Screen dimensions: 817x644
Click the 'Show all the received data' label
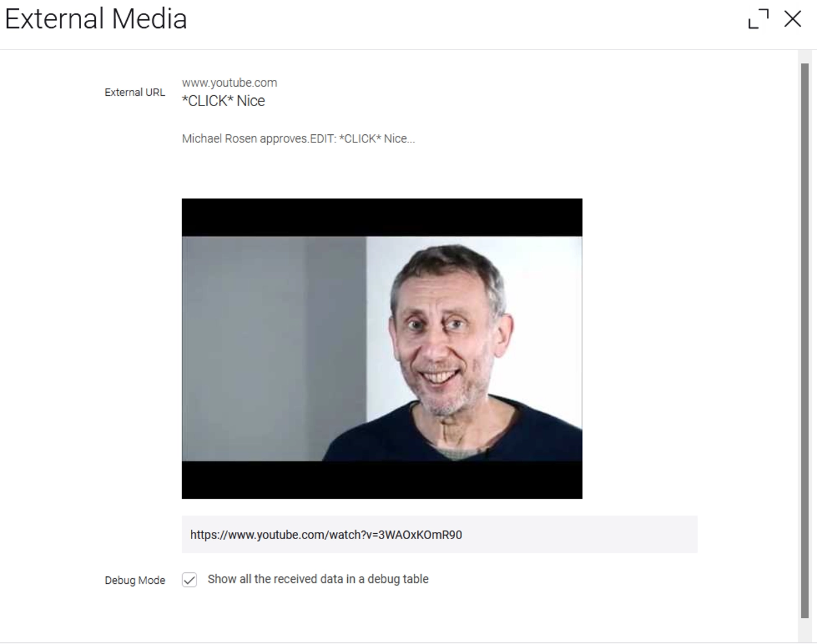click(318, 579)
